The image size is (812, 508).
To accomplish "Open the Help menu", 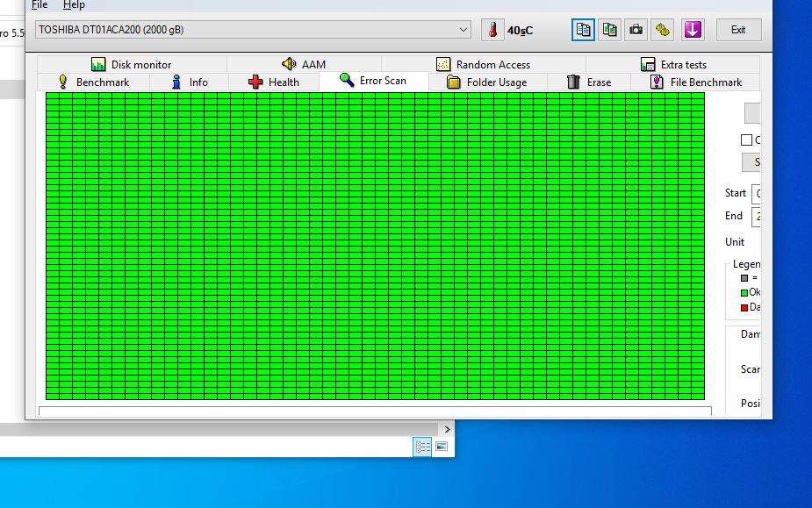I will (x=74, y=5).
